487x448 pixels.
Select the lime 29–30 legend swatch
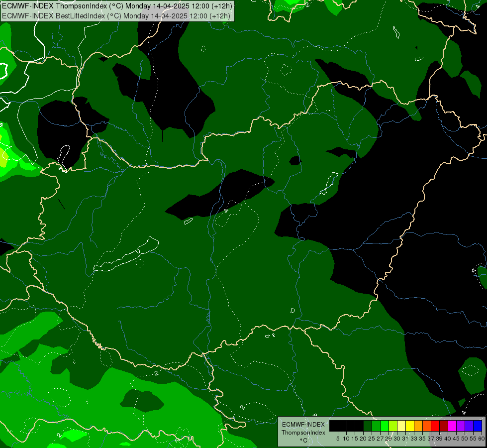393,426
